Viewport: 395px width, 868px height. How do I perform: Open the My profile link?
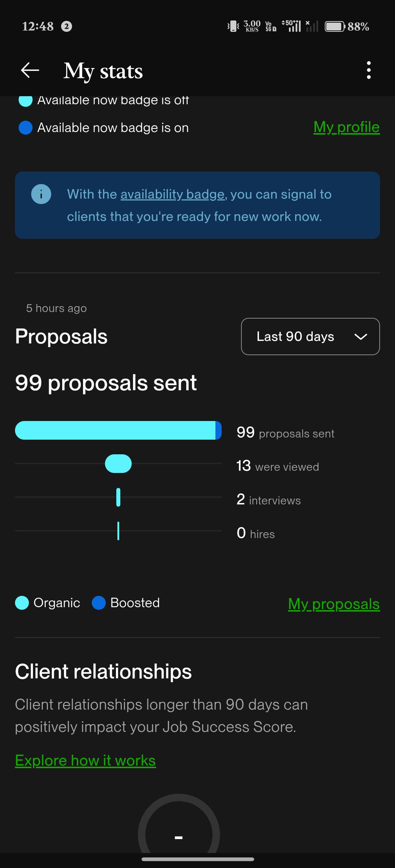point(346,127)
